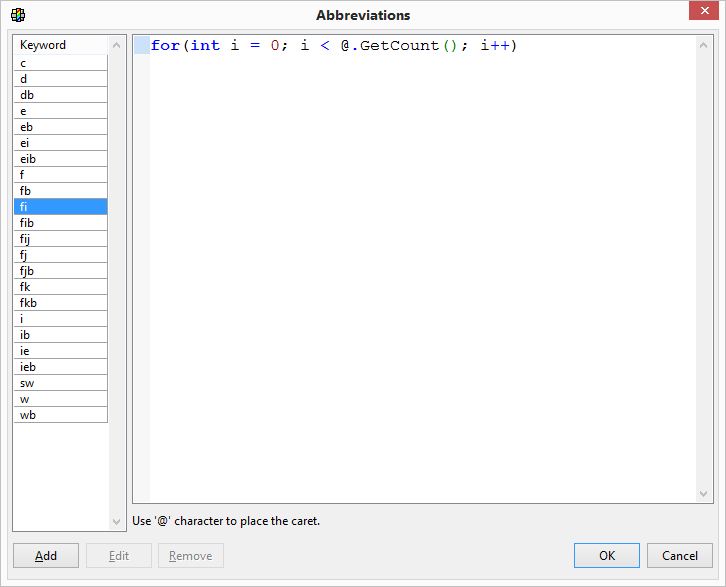Select the 'c' keyword at top
This screenshot has width=726, height=587.
tap(60, 63)
